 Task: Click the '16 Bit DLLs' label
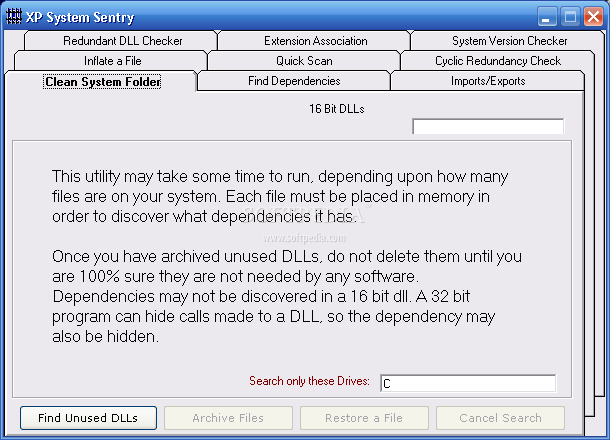(337, 109)
